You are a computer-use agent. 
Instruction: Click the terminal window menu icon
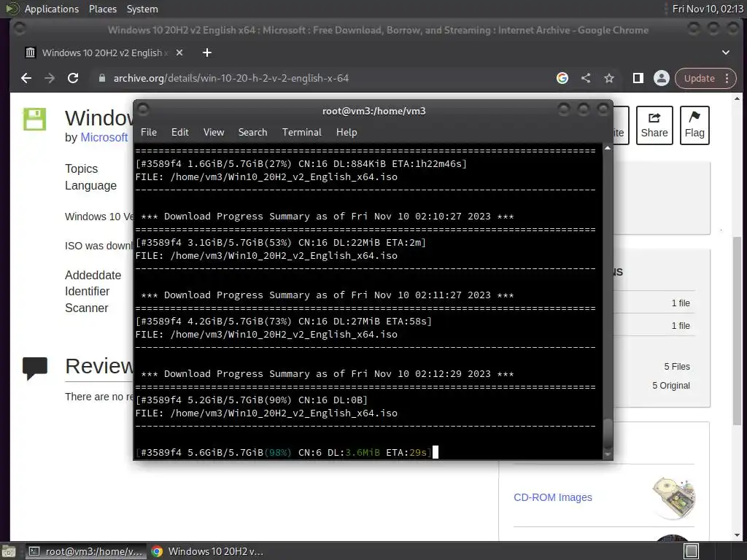[143, 110]
